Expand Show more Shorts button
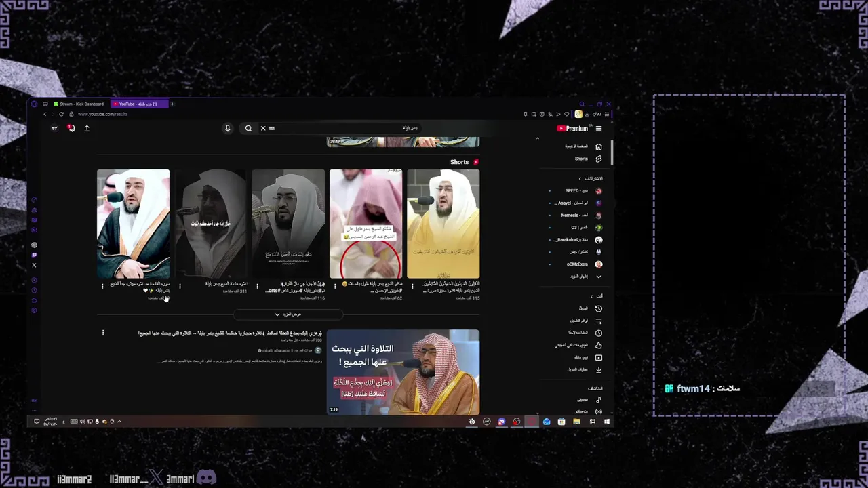Viewport: 868px width, 488px height. click(x=288, y=314)
